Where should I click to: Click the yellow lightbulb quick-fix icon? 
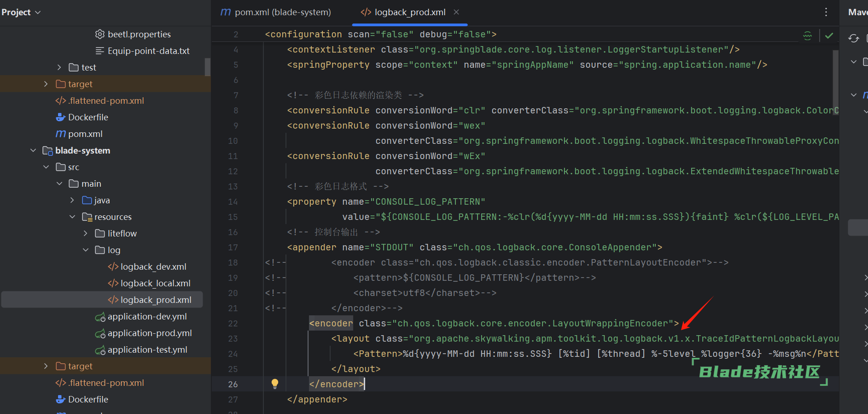[275, 384]
